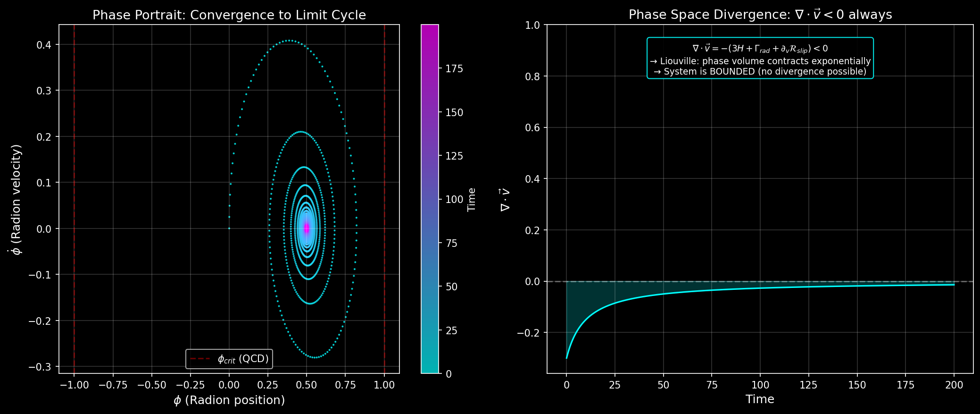Image resolution: width=980 pixels, height=414 pixels.
Task: Click the Phase Space Divergence plot title
Action: click(x=760, y=15)
